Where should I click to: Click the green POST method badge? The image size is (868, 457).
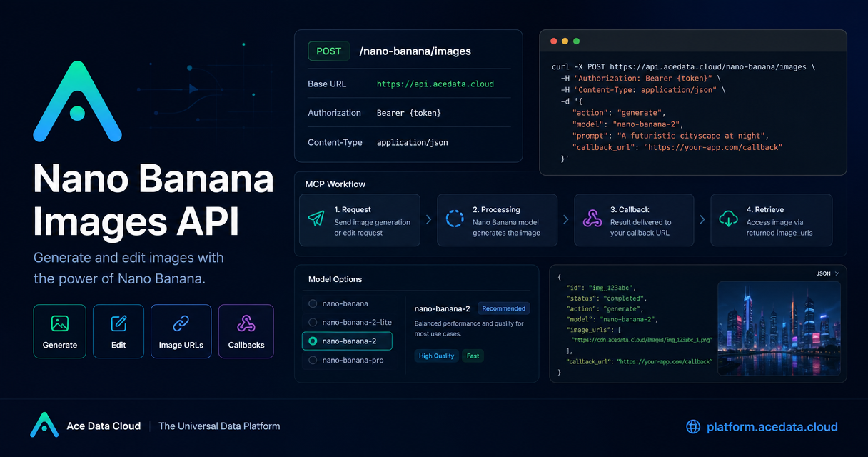[x=329, y=51]
